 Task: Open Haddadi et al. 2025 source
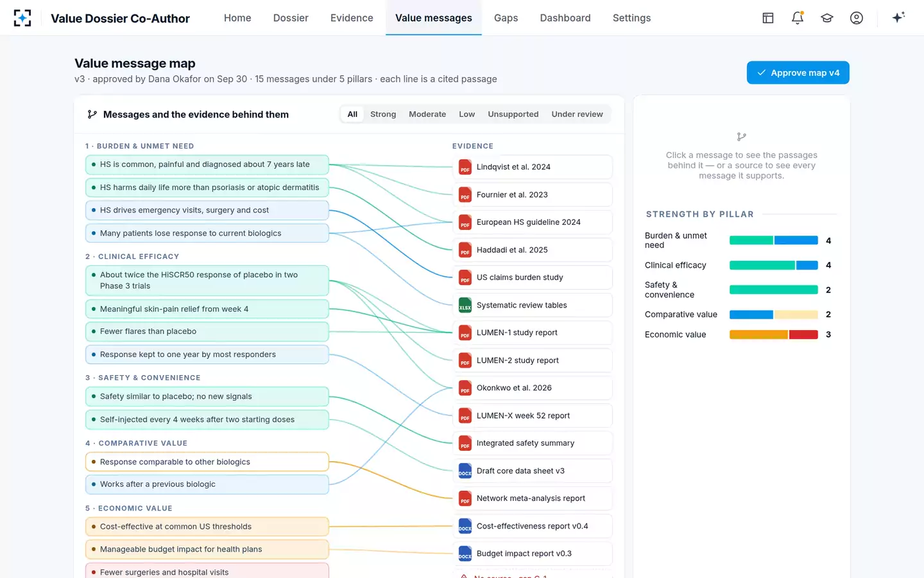pos(533,250)
